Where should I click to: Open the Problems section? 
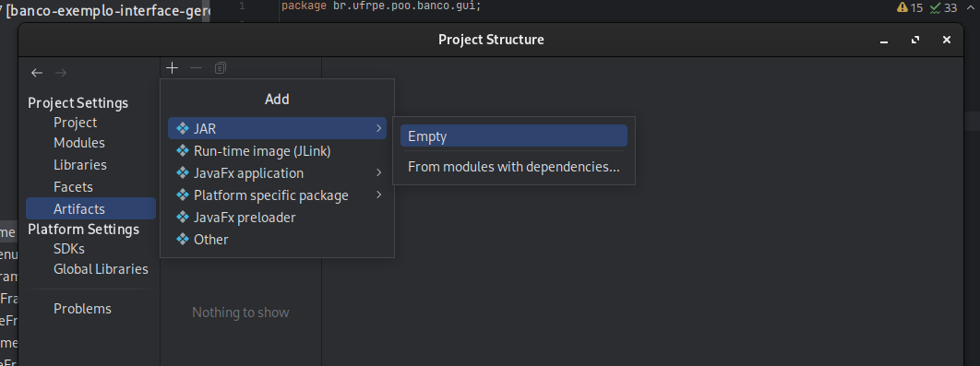coord(82,309)
